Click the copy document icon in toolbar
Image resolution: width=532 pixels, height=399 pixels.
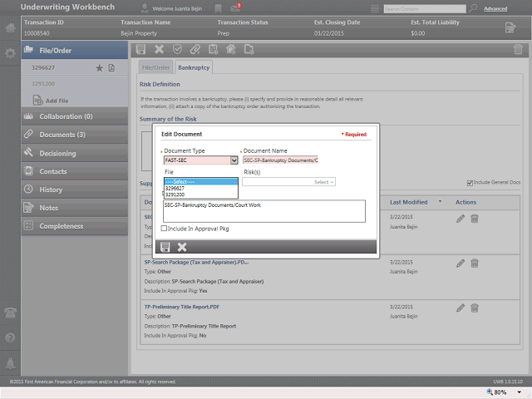249,49
